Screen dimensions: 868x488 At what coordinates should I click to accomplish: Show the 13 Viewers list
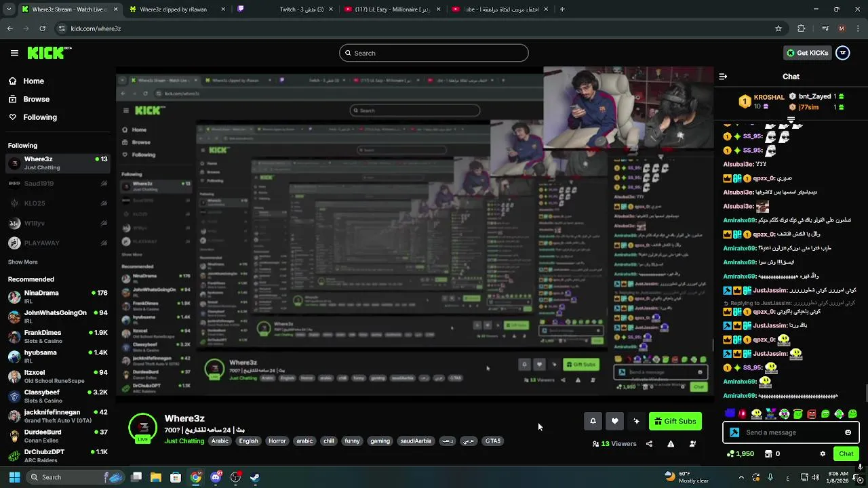pos(614,444)
